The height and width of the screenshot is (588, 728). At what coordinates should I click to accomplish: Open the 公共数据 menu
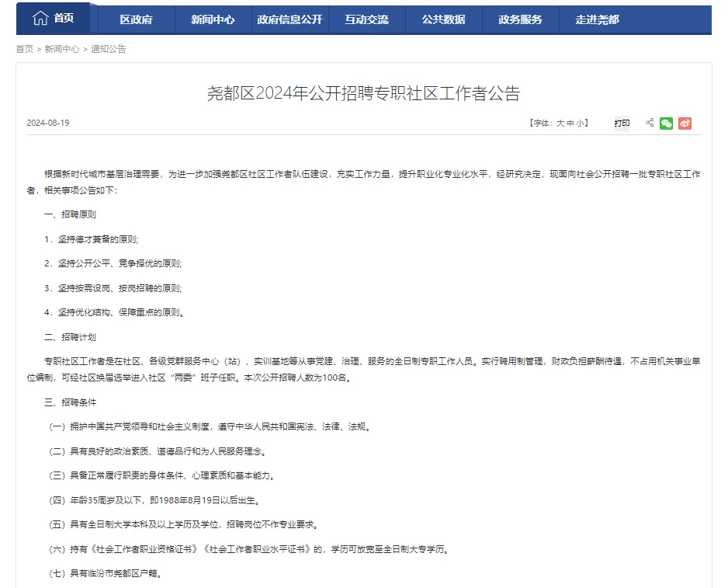click(443, 16)
